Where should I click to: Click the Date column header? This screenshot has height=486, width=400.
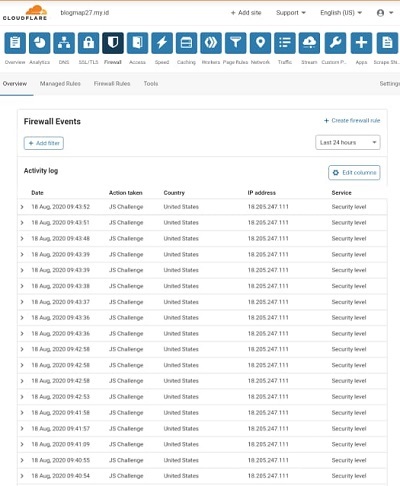[x=37, y=193]
